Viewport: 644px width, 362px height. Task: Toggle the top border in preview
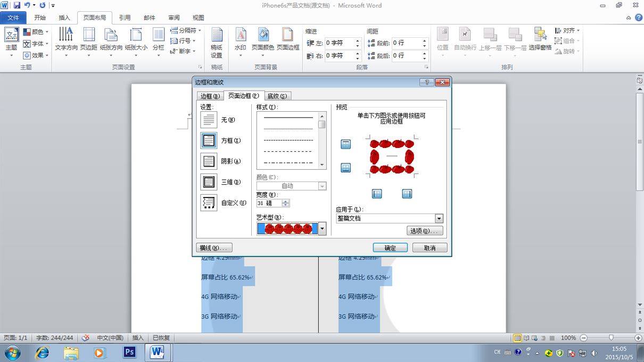point(346,144)
